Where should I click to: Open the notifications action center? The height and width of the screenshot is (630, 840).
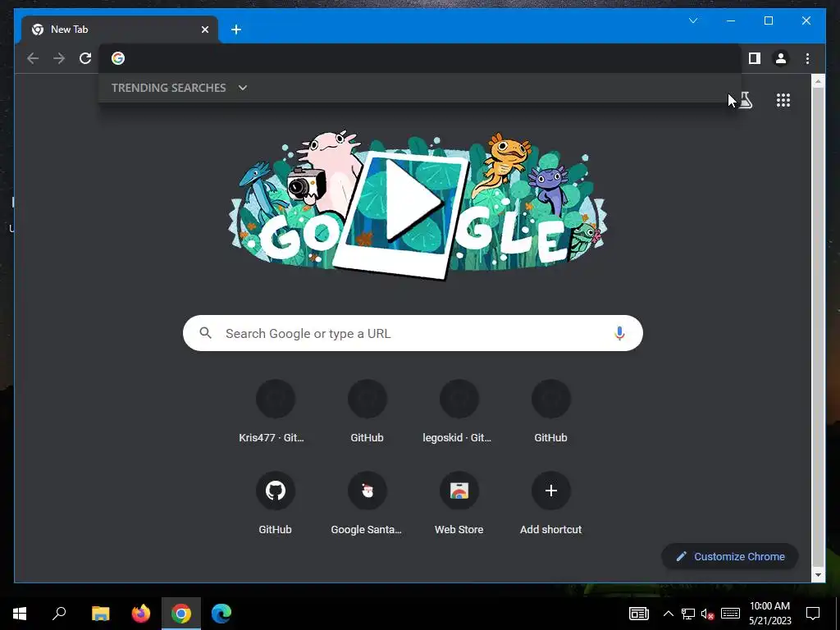(x=813, y=614)
